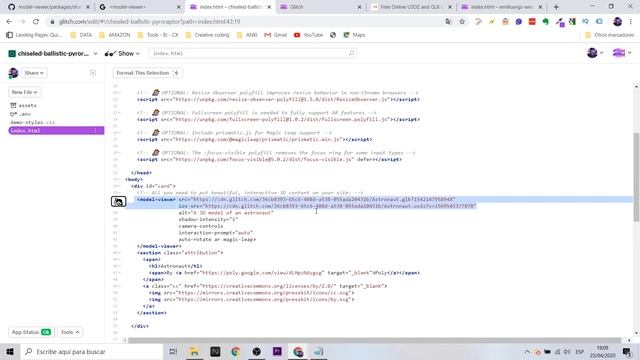Open the Chrome profile avatar
The height and width of the screenshot is (360, 640).
(618, 22)
